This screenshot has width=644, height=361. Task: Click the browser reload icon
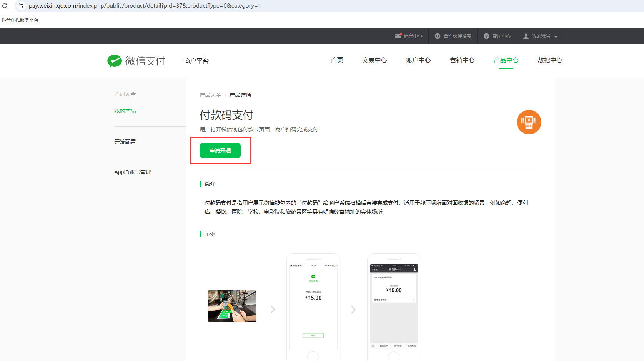coord(5,6)
